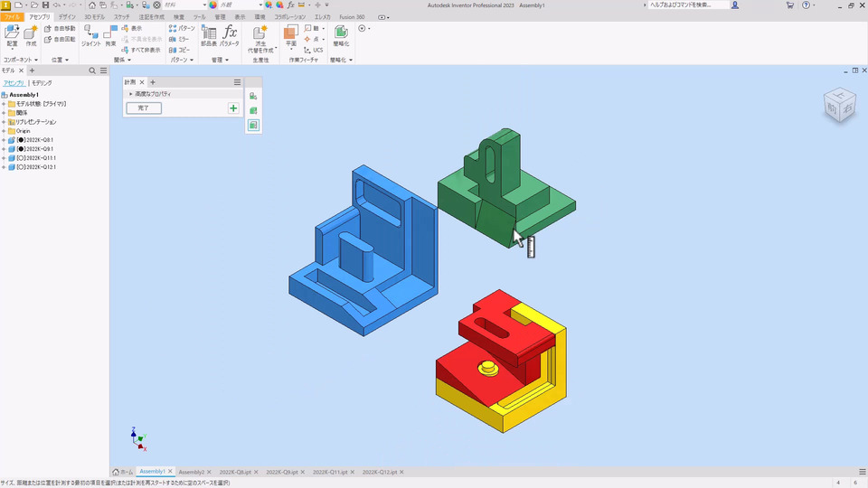The image size is (868, 488).
Task: Toggle the highlighted bottom selection-filter icon
Action: point(253,125)
